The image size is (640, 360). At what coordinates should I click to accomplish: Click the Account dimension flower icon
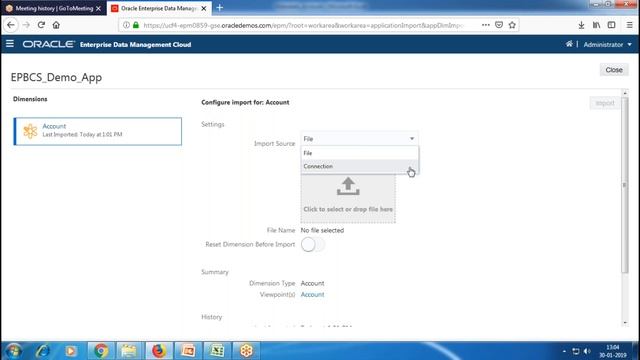click(x=30, y=131)
